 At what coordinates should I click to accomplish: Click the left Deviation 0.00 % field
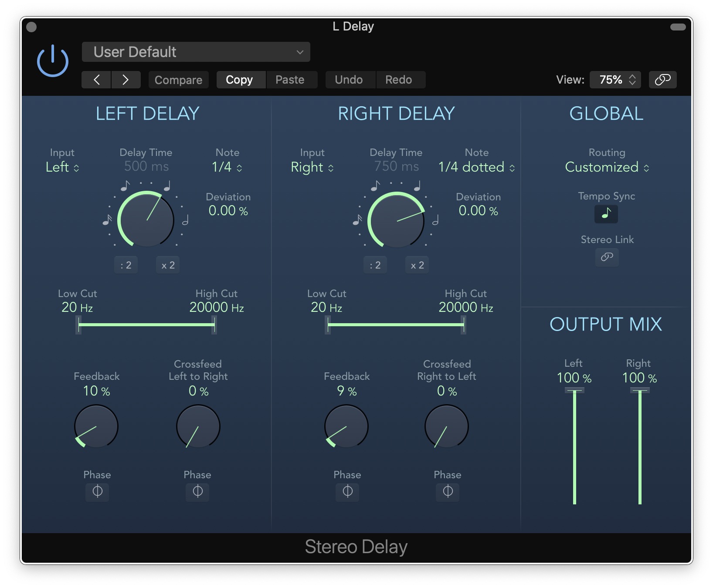(x=228, y=211)
